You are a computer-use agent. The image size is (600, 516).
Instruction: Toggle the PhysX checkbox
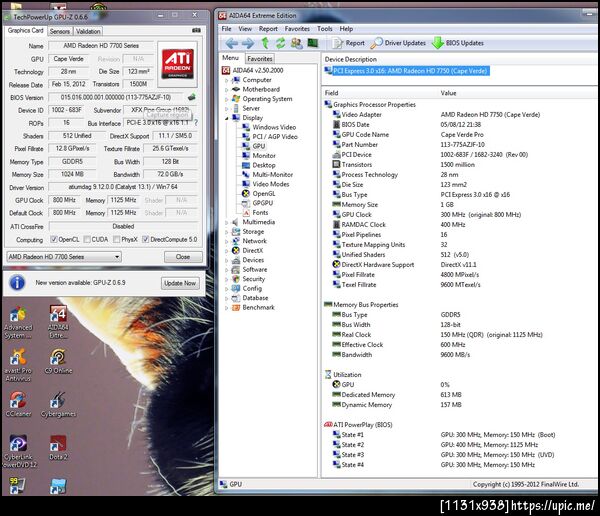click(x=117, y=240)
